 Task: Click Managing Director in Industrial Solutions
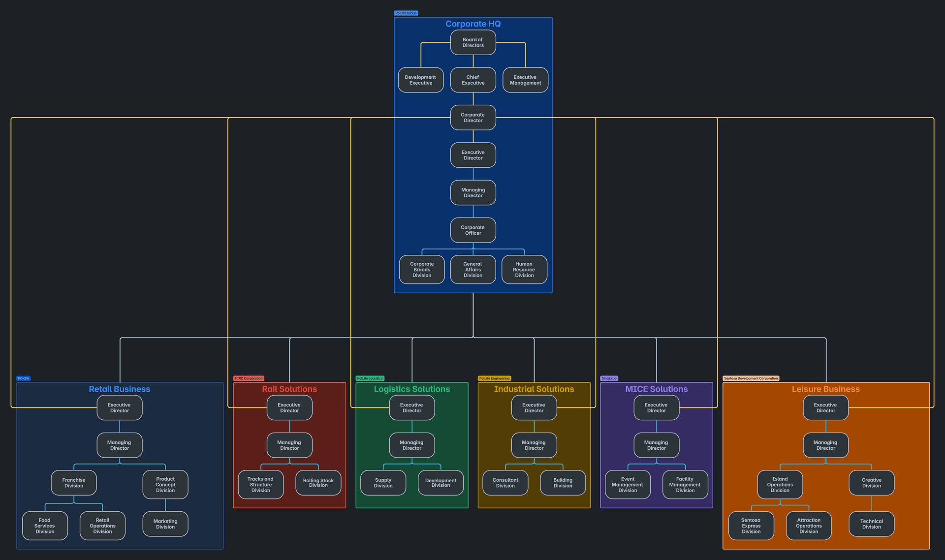[x=534, y=445]
